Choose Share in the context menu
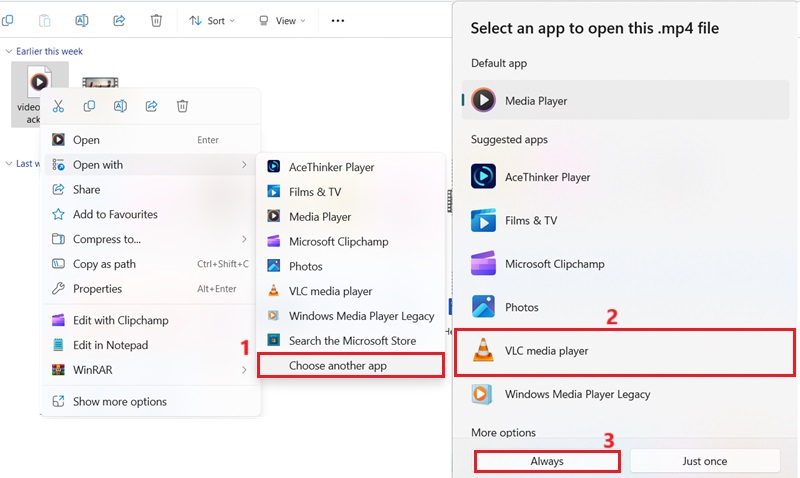This screenshot has width=800, height=478. click(150, 190)
